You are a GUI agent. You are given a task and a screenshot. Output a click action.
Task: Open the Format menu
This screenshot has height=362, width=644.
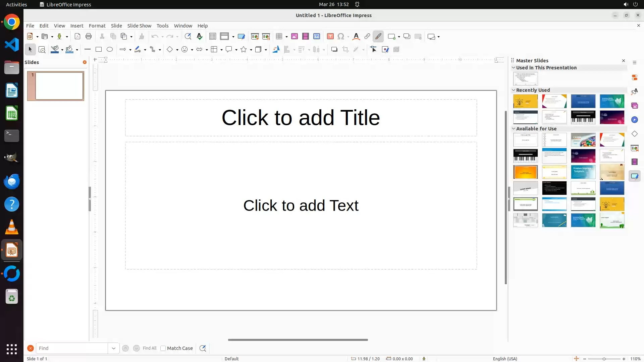[x=97, y=26]
